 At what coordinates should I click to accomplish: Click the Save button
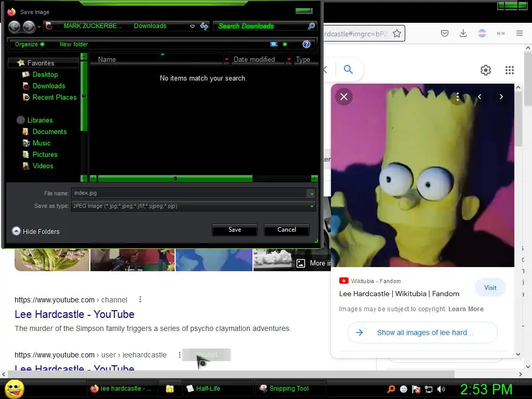[x=235, y=230]
